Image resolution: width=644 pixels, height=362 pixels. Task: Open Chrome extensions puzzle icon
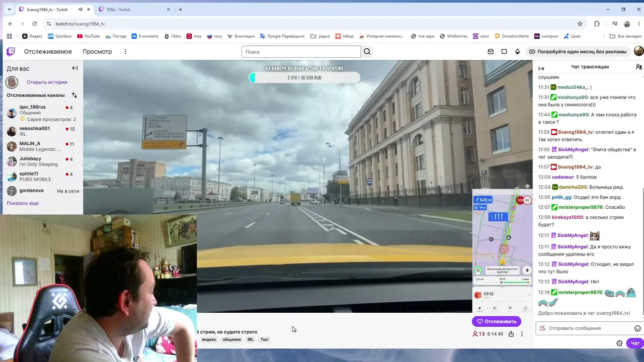coord(597,24)
